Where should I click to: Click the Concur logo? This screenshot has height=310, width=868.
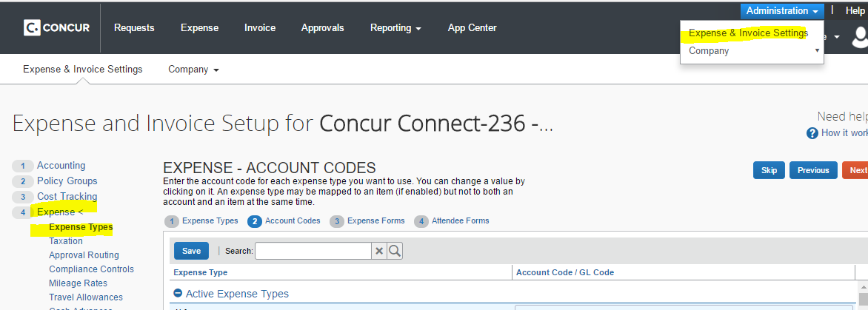tap(56, 27)
